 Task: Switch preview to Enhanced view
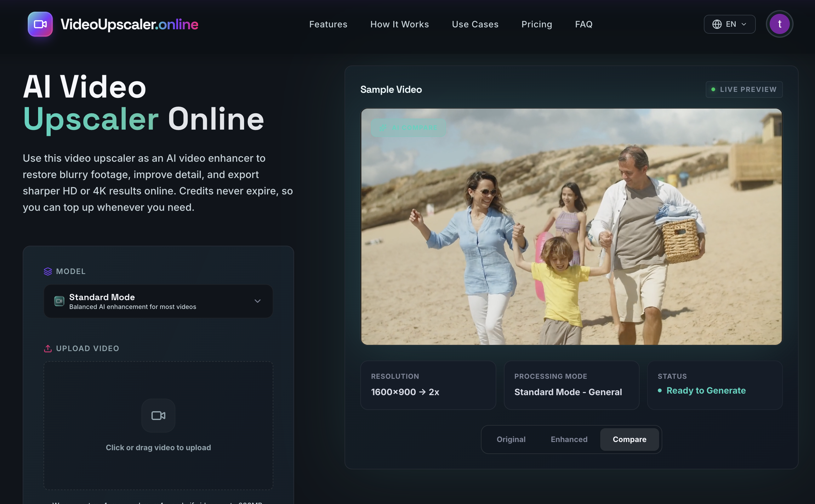[568, 439]
